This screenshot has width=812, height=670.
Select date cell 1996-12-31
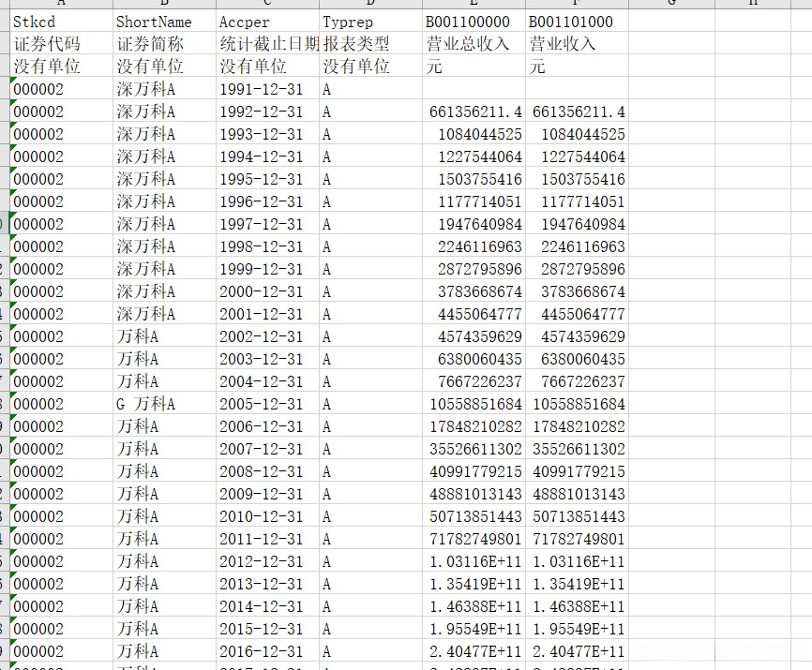click(268, 201)
